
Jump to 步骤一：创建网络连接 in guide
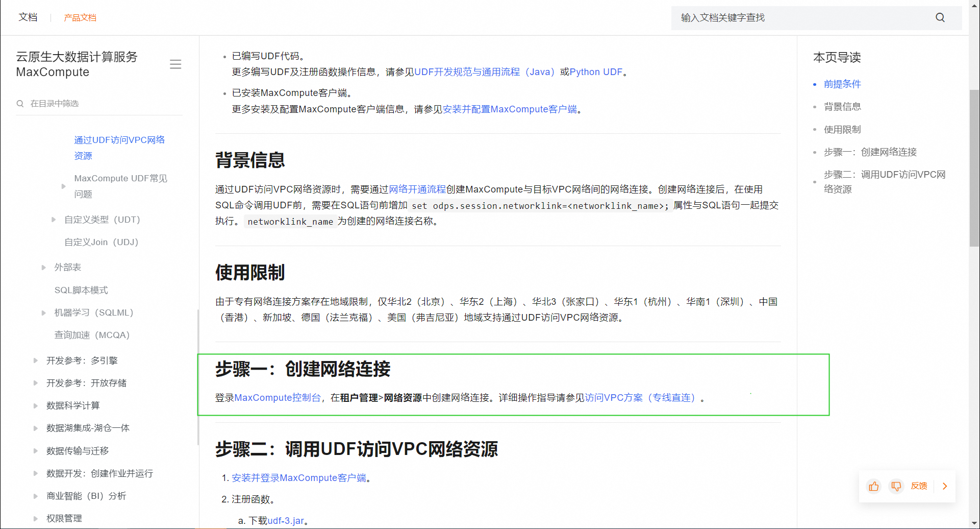pos(870,152)
